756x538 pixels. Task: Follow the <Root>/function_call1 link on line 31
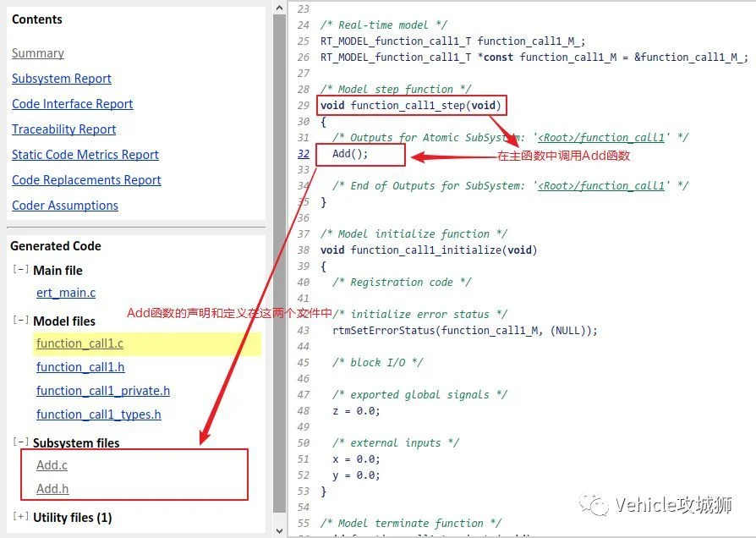click(600, 138)
